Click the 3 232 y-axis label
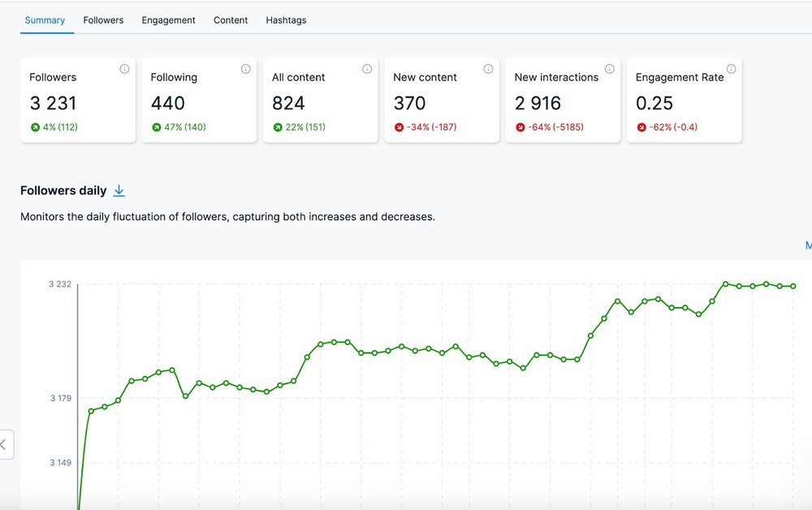Viewport: 812px width, 510px height. pos(60,284)
